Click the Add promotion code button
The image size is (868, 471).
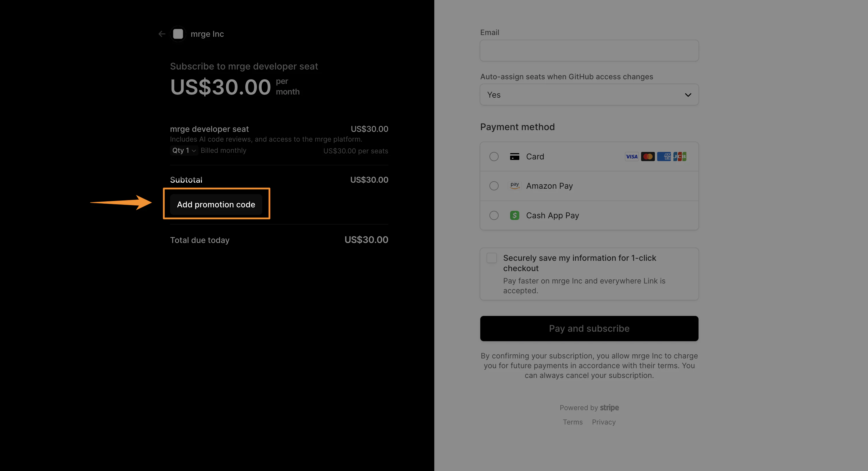pyautogui.click(x=216, y=204)
